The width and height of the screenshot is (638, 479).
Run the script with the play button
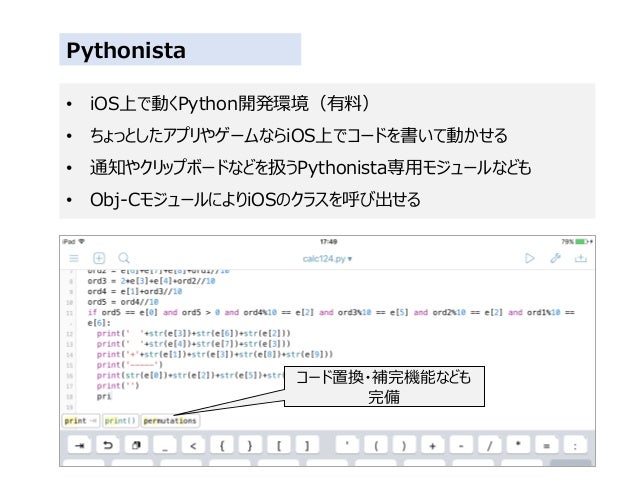click(x=529, y=258)
